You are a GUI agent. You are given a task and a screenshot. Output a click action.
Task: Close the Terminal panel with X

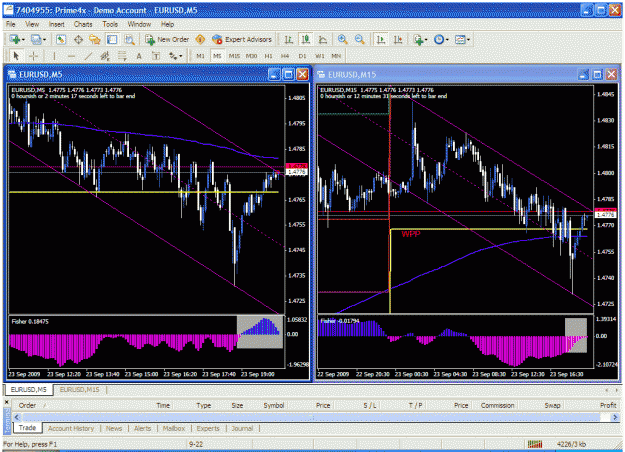(x=7, y=403)
